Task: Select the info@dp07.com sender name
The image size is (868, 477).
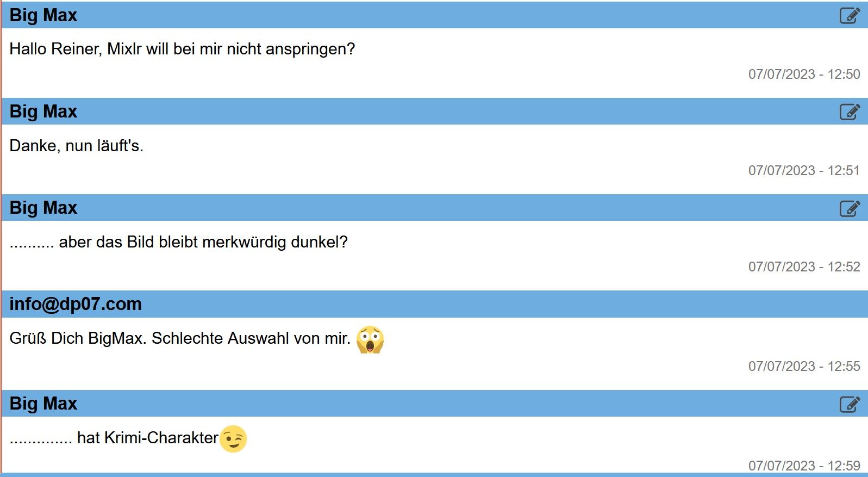Action: [76, 304]
